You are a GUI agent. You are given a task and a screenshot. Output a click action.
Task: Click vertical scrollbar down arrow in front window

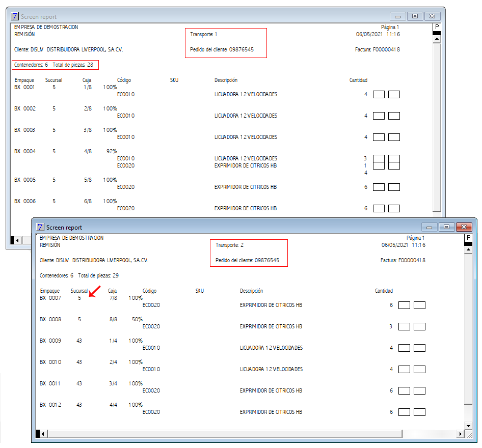tap(468, 426)
